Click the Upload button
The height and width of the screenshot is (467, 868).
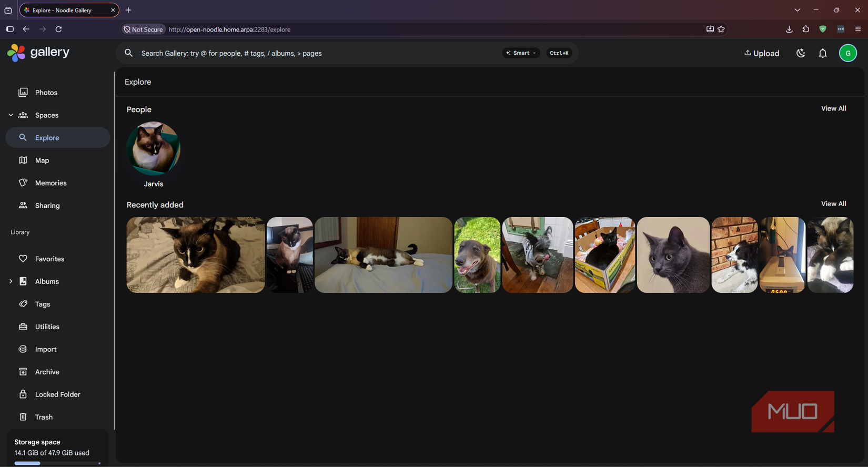(x=762, y=53)
